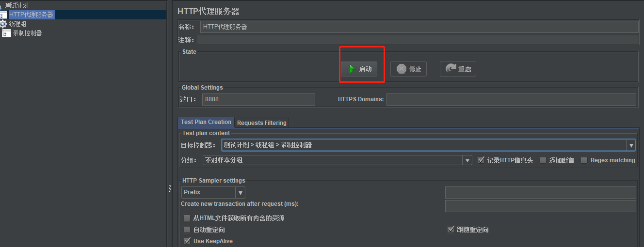Viewport: 644px width, 247px height.
Task: Click the 名称 name input field
Action: click(x=419, y=27)
